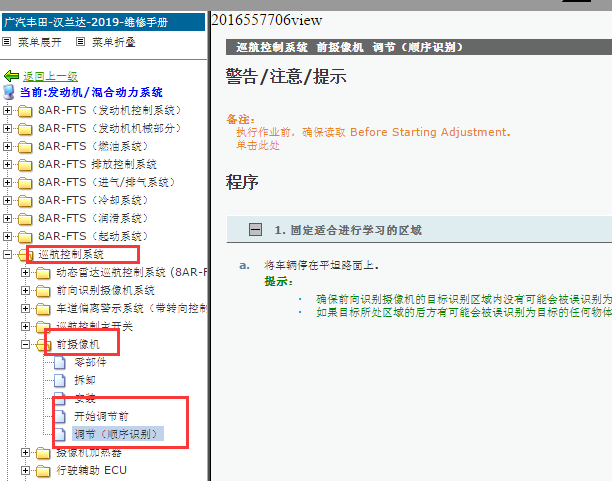Select 8AR-FTS（冷却系统） tree item
612x481 pixels.
[x=93, y=200]
